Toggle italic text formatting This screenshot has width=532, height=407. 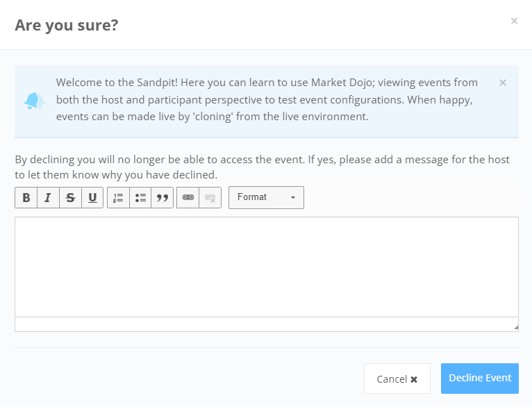pos(48,197)
